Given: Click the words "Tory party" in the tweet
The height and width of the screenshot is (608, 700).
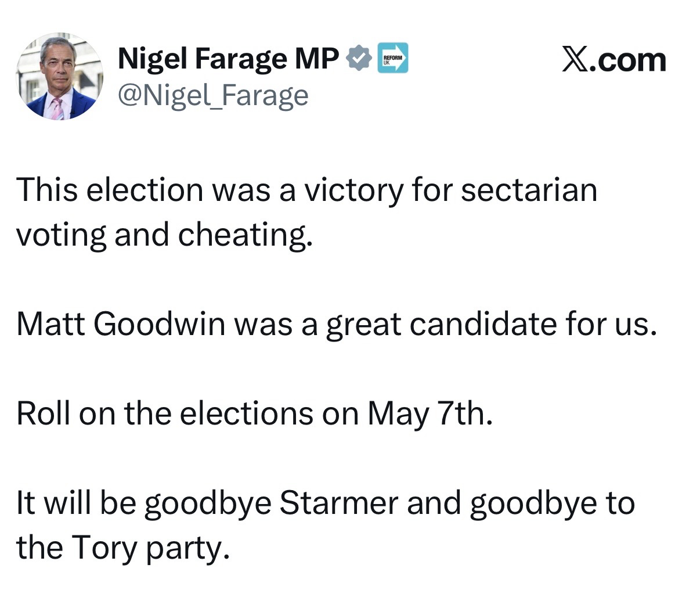Looking at the screenshot, I should tap(147, 547).
